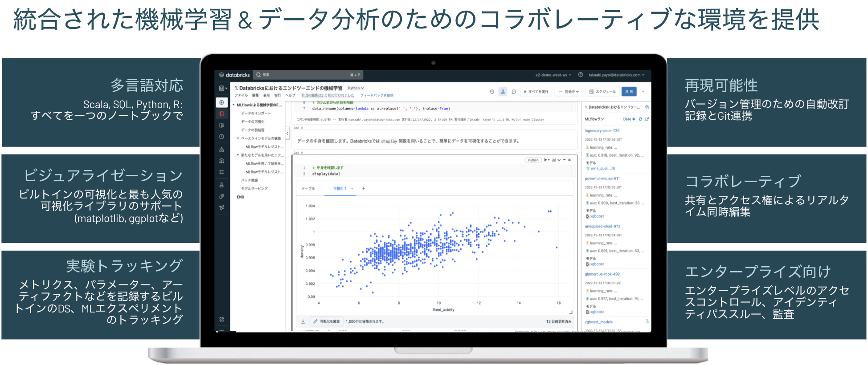Open the 表示 menu
Viewport: 868px width, 365px height.
(x=266, y=95)
